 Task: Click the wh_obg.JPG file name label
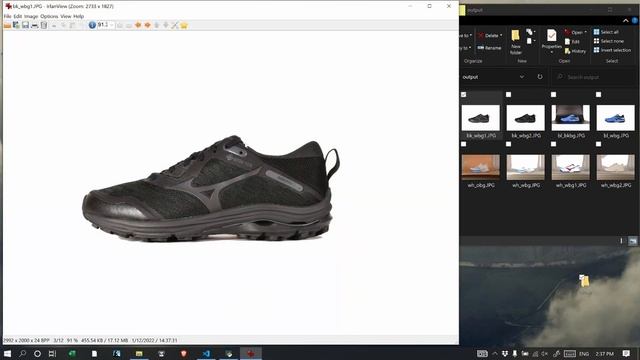click(481, 185)
